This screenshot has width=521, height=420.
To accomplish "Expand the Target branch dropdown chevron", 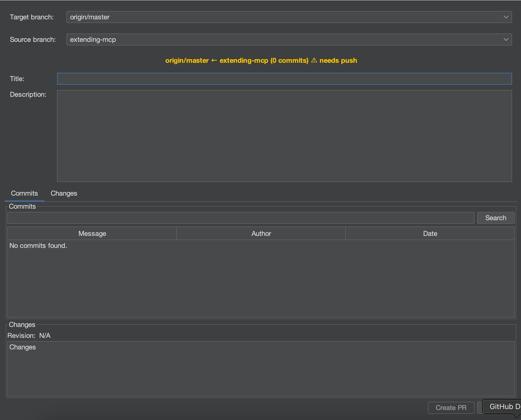I will pyautogui.click(x=506, y=17).
